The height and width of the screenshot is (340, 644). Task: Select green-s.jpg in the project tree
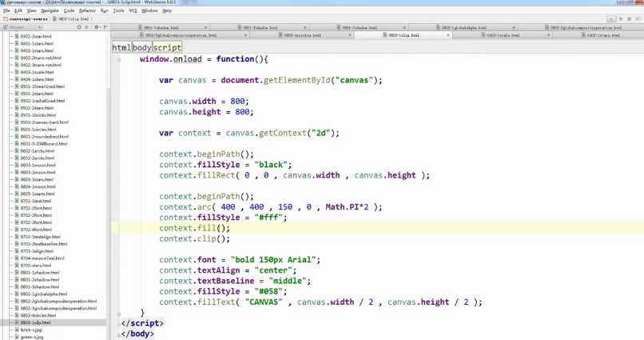click(x=32, y=337)
